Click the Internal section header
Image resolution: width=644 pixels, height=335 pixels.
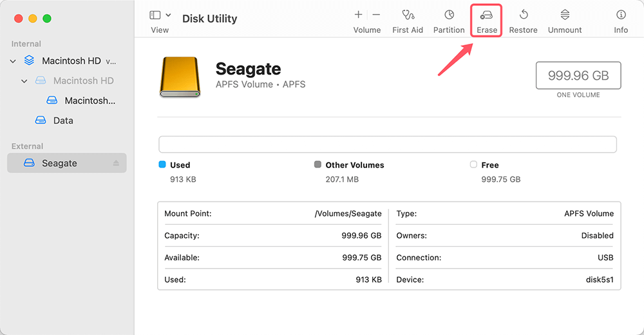[x=26, y=44]
